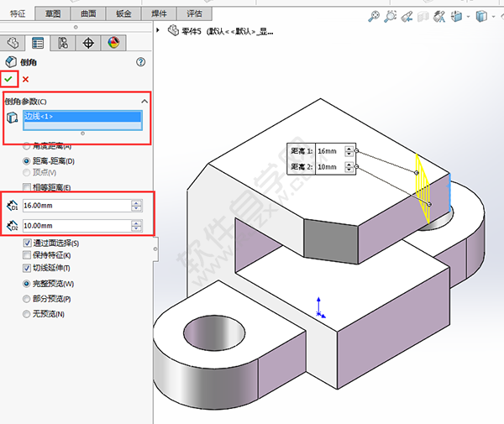This screenshot has height=424, width=504.
Task: Click the View Orientation cube icon
Action: (x=456, y=16)
